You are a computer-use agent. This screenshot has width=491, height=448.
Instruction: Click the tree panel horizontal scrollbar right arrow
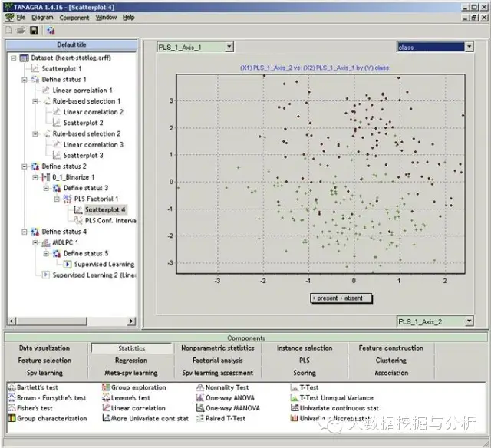(131, 321)
